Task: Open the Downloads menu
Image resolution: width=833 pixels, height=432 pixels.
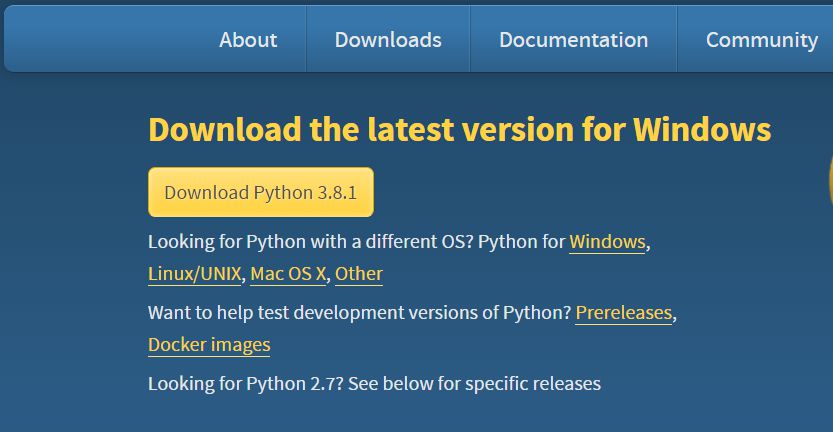Action: pos(388,40)
